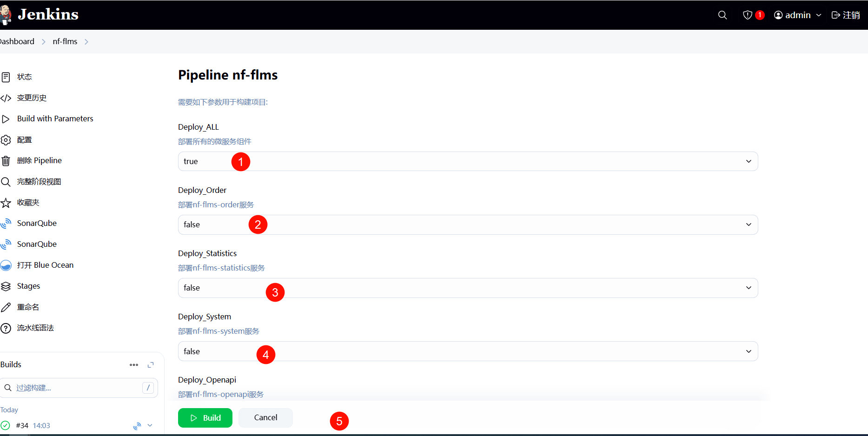Select Build with Parameters in sidebar
Screen dimensions: 868x436
[55, 119]
